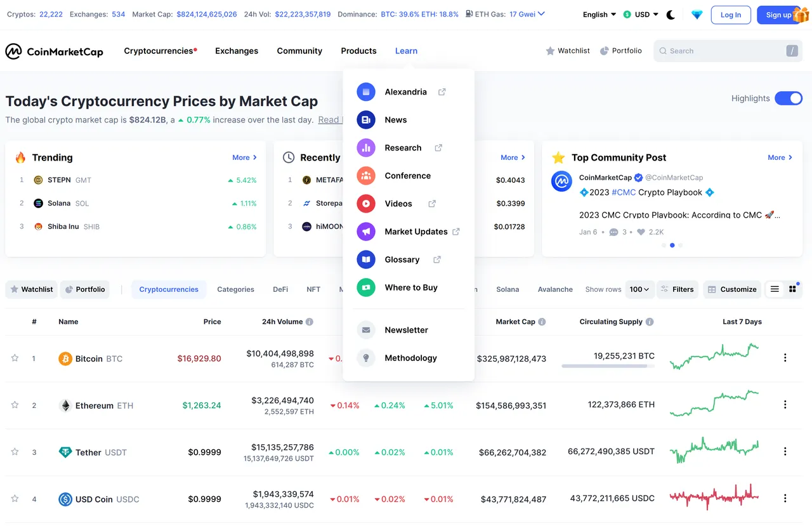This screenshot has width=812, height=526.
Task: Click More in the Trending card
Action: click(x=244, y=157)
